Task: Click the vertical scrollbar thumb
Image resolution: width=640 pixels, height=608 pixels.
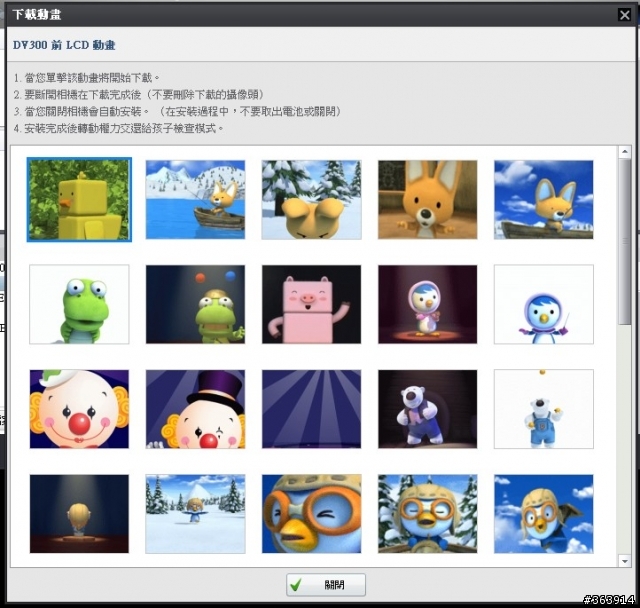Action: tap(624, 242)
